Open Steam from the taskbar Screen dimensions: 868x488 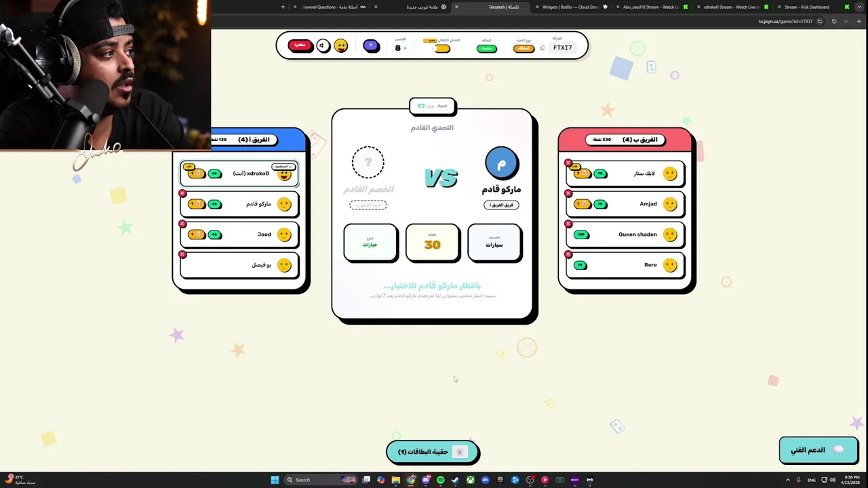click(x=456, y=480)
